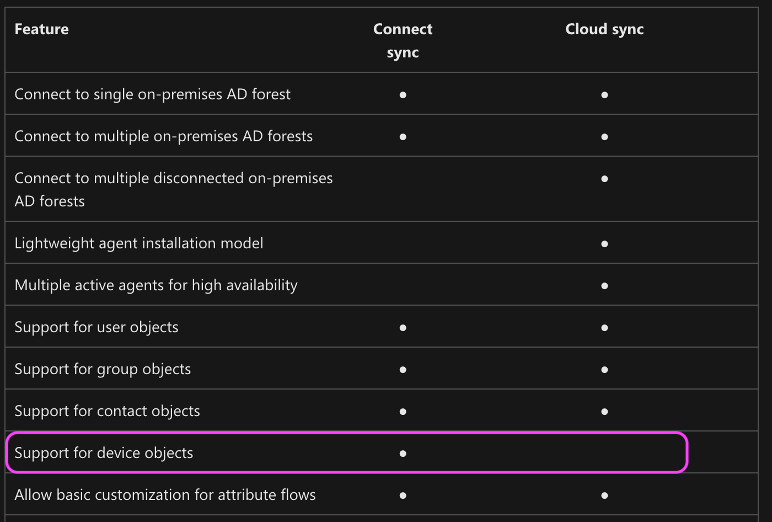Click Connect sync dot for contact objects

[x=403, y=411]
